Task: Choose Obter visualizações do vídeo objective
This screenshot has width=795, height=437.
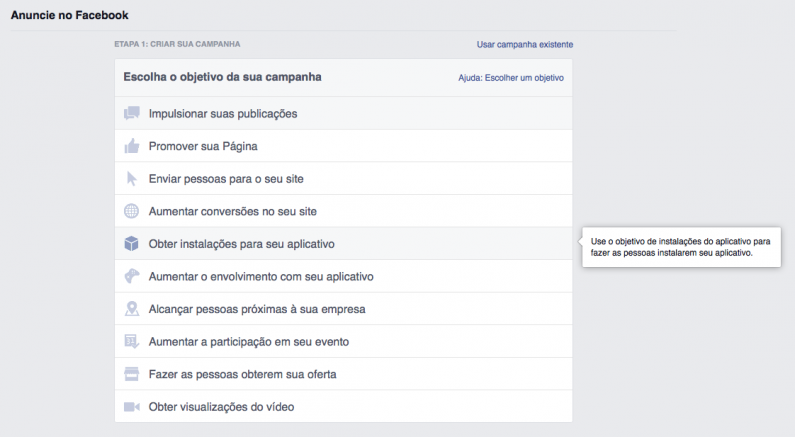Action: 343,407
